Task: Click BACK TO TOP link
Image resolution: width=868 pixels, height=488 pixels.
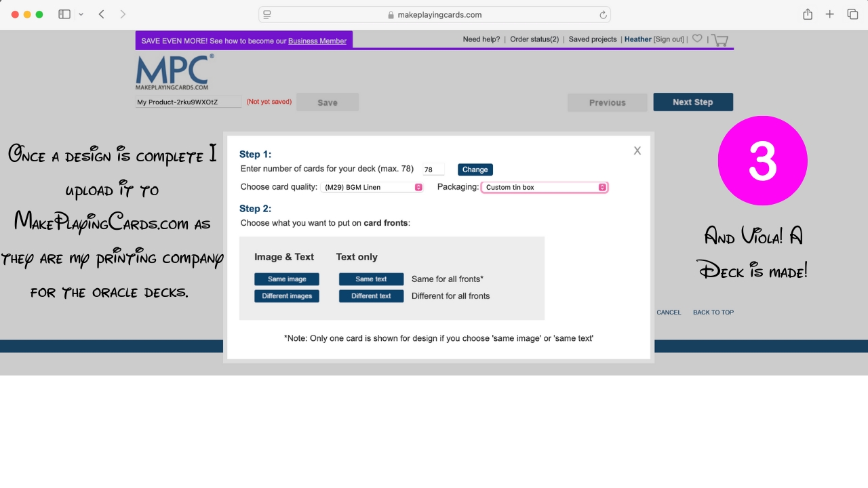Action: click(x=713, y=312)
